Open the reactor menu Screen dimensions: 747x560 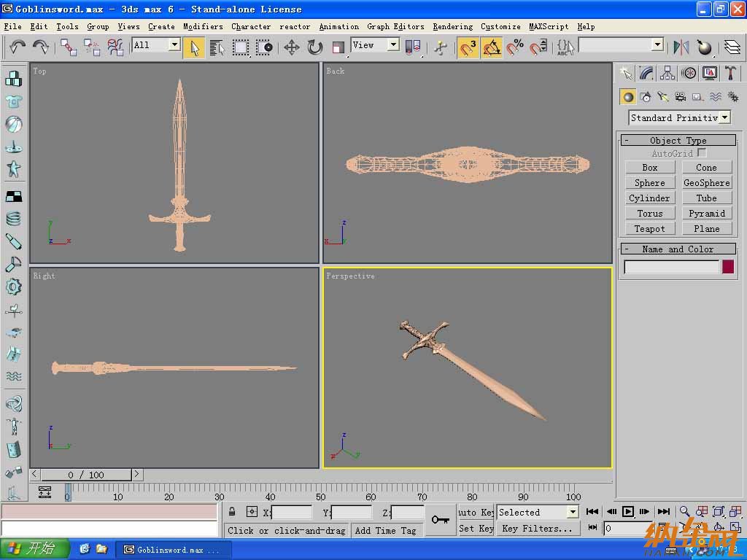click(295, 27)
